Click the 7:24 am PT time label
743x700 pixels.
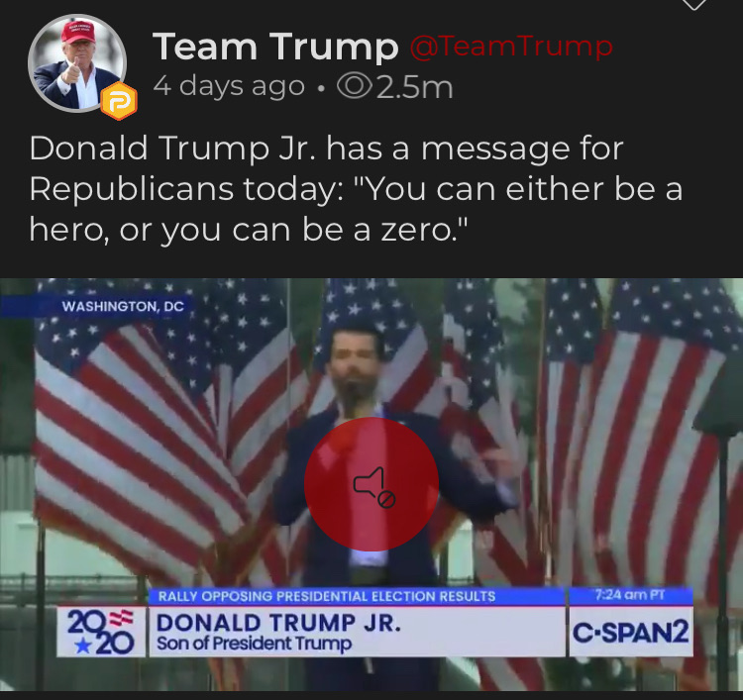[x=630, y=595]
